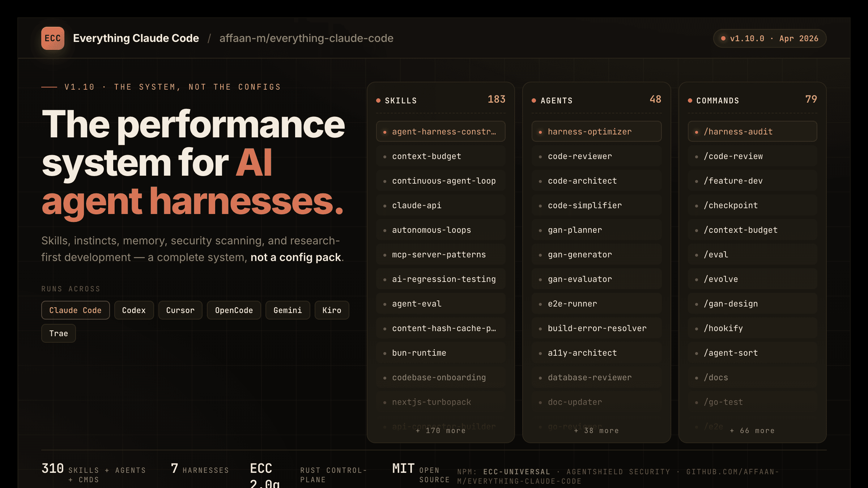The image size is (868, 488).
Task: Toggle the Claude Code harness chip
Action: pos(75,310)
